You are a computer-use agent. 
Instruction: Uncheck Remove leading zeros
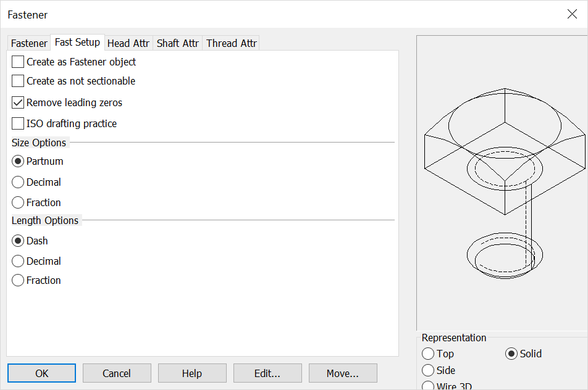(18, 102)
